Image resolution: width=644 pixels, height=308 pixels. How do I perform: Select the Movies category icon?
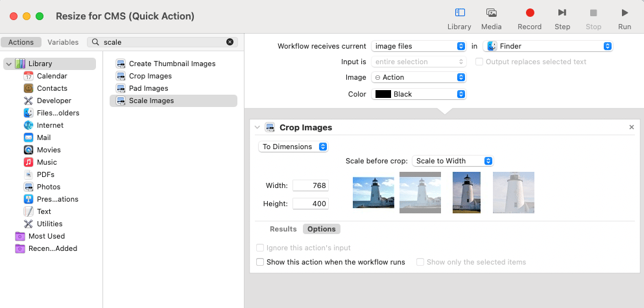[x=29, y=150]
